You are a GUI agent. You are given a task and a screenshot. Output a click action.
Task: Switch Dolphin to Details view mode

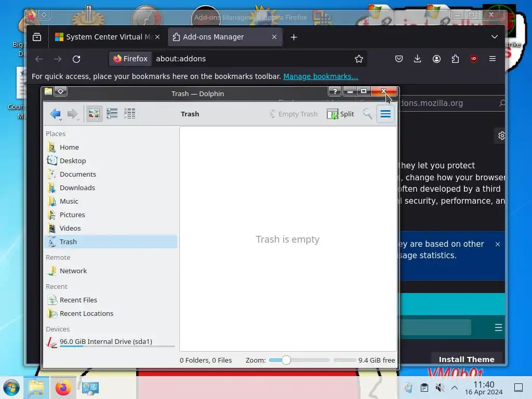coord(129,114)
